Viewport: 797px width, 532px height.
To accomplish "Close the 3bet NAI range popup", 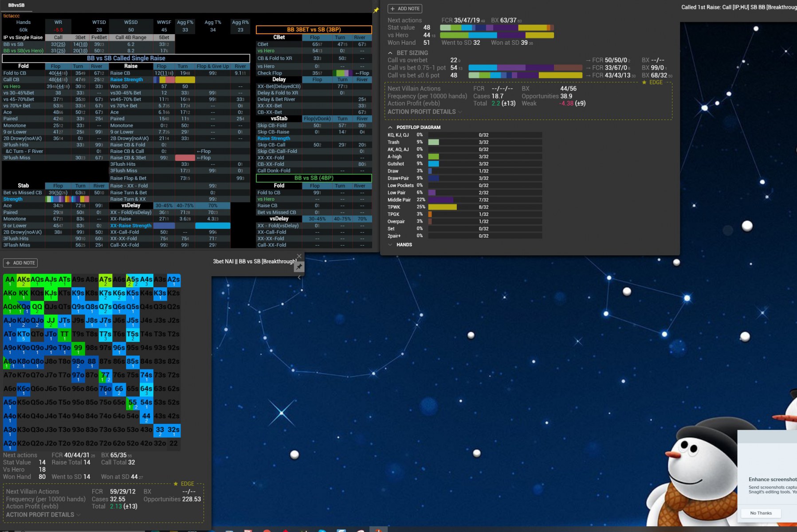I will point(299,256).
